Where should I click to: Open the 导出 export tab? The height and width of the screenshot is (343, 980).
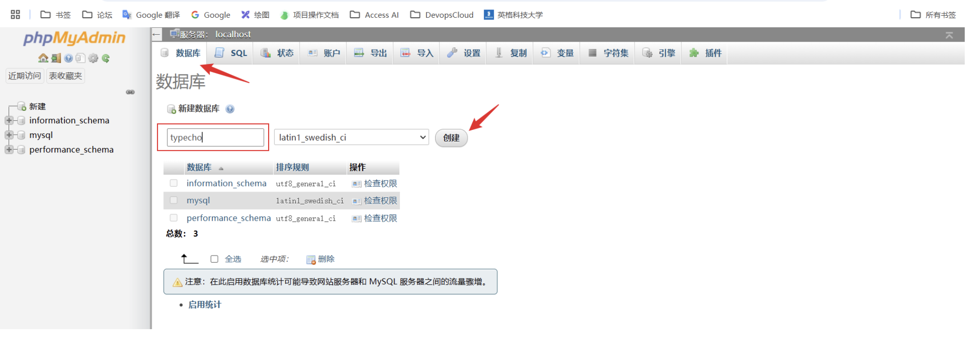371,53
